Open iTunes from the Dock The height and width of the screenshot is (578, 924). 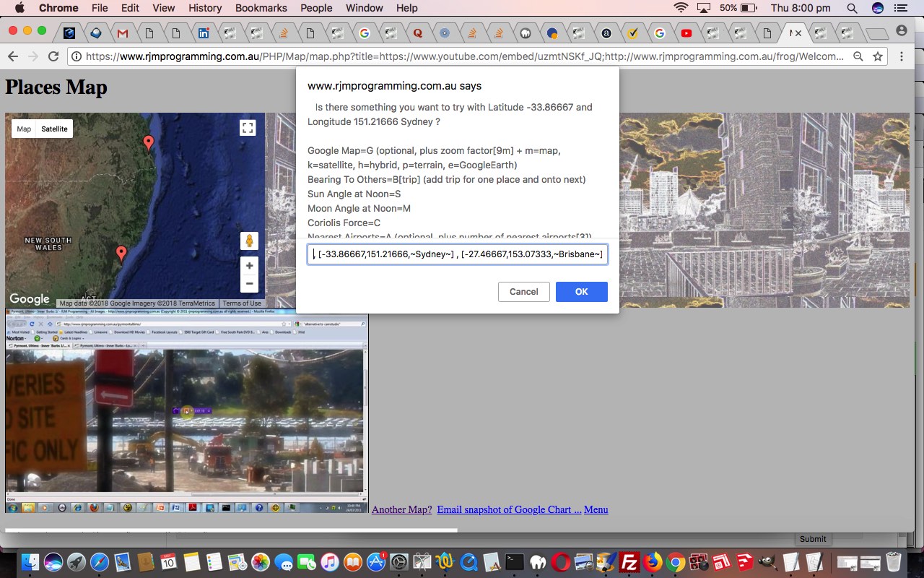330,562
